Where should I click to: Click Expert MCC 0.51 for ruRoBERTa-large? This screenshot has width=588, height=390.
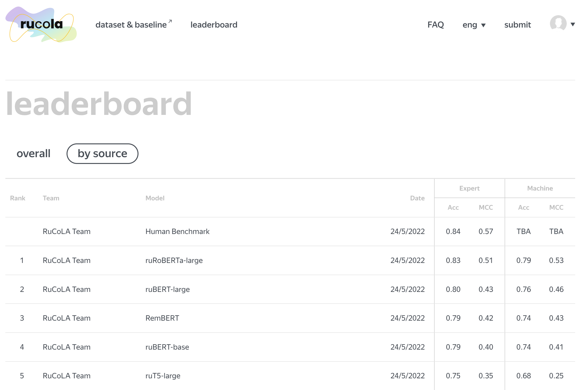(x=486, y=260)
